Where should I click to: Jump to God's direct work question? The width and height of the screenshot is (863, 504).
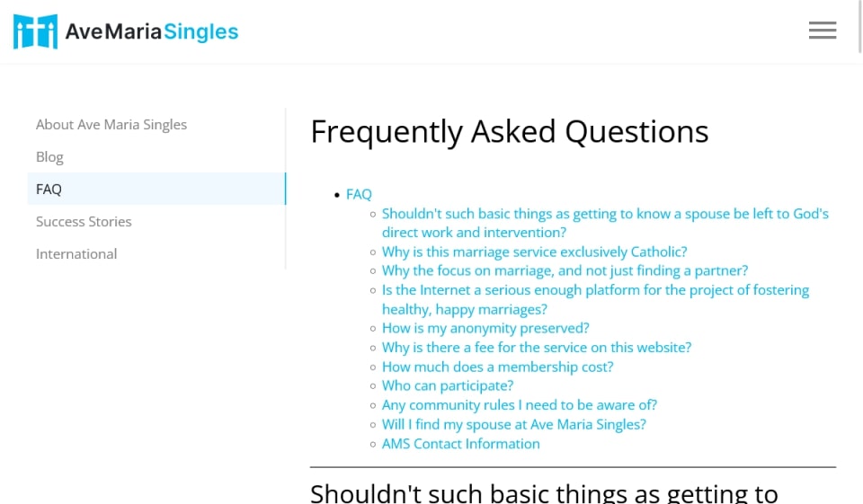pyautogui.click(x=604, y=214)
